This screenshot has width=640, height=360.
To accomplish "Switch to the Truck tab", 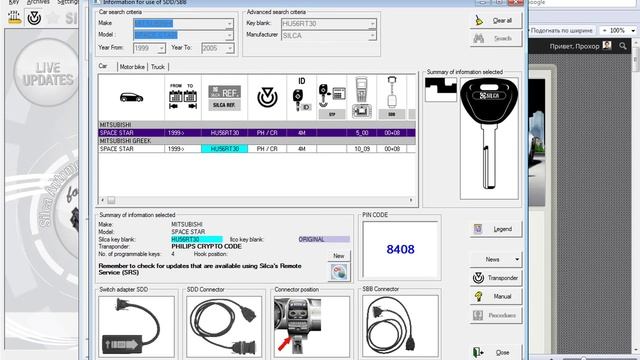I will pos(158,67).
